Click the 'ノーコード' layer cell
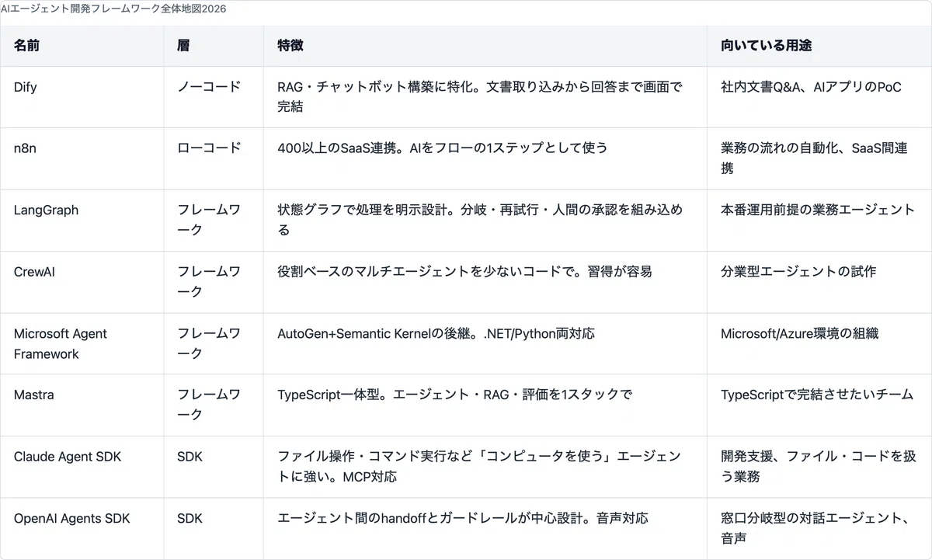 213,97
